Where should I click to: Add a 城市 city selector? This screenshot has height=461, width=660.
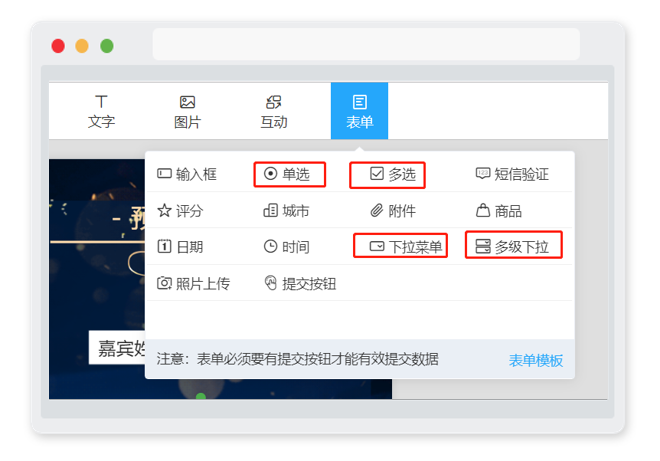click(286, 211)
